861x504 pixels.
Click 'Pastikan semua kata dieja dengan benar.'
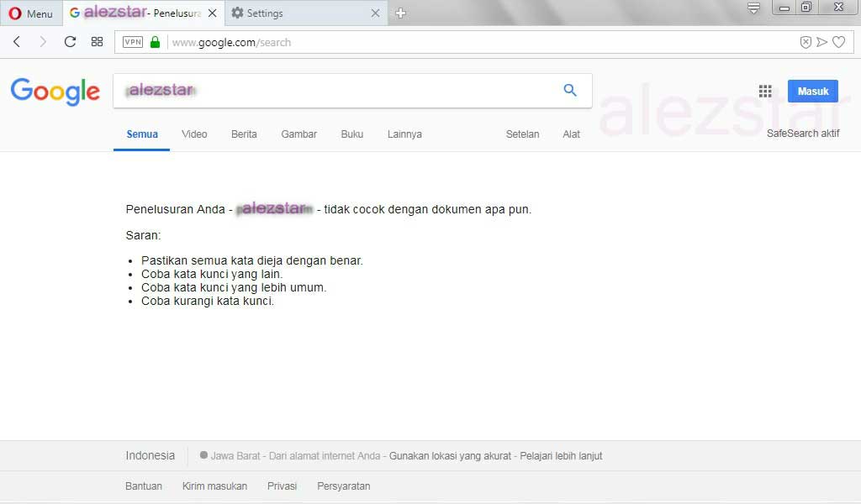pyautogui.click(x=252, y=260)
